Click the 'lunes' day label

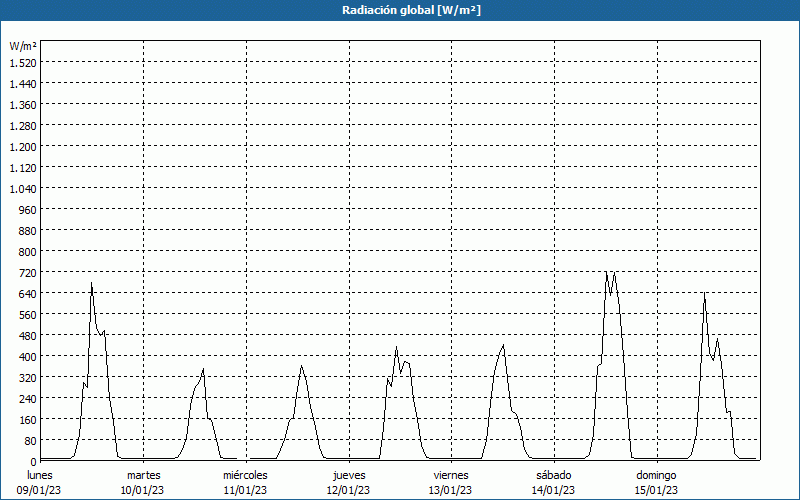click(40, 475)
